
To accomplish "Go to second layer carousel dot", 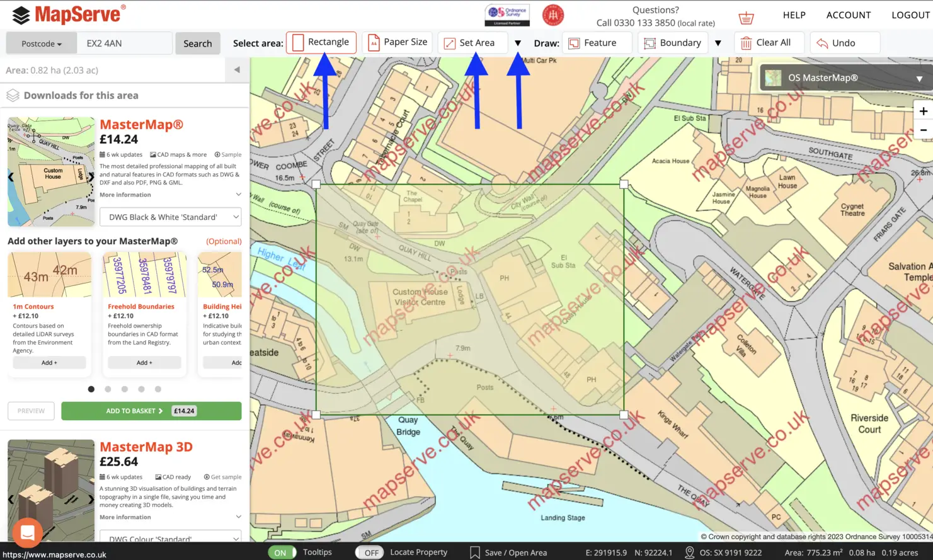I will (108, 389).
